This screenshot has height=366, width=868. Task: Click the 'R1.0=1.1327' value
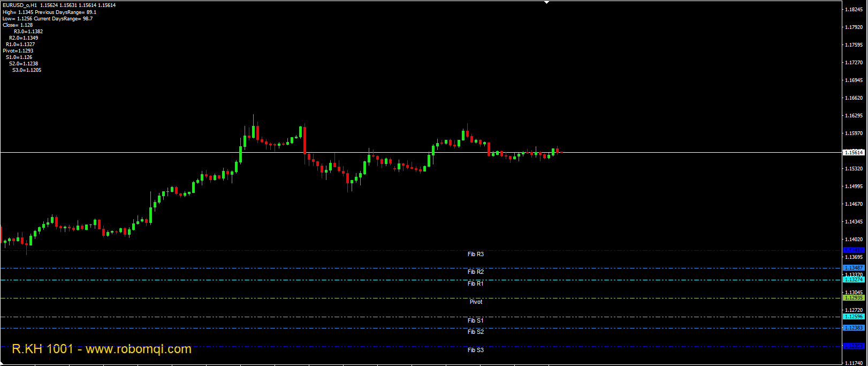tap(20, 44)
